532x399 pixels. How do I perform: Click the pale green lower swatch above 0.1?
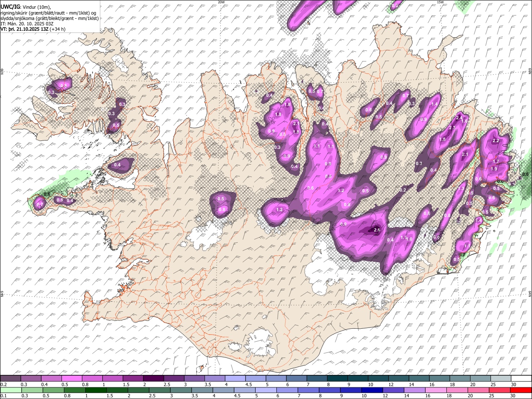click(x=10, y=390)
